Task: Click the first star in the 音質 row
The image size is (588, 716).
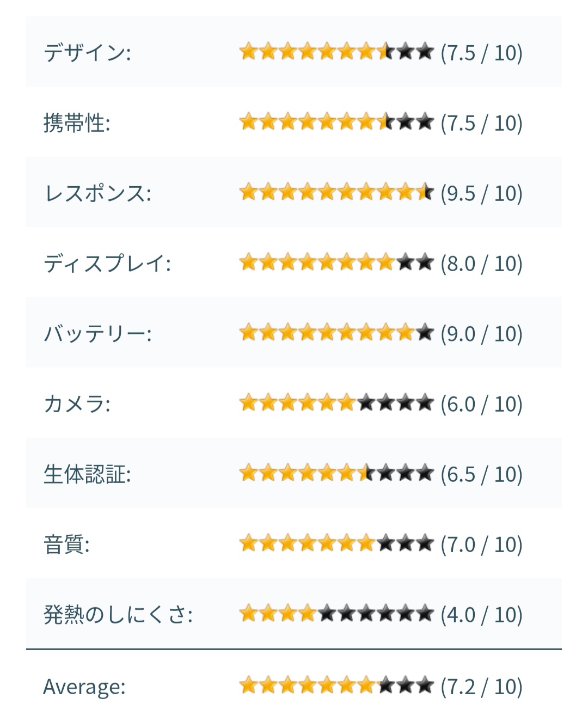Action: tap(248, 544)
